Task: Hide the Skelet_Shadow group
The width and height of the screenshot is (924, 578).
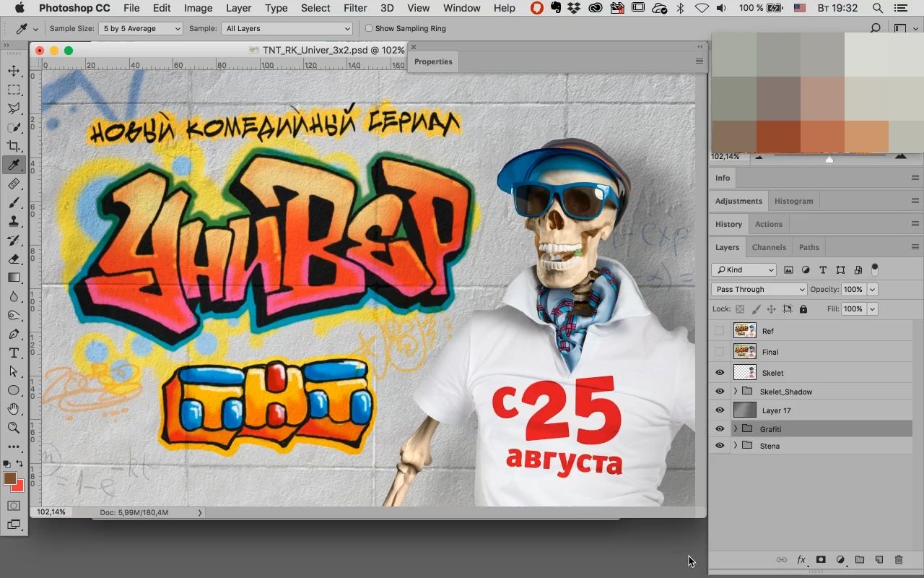Action: [720, 392]
